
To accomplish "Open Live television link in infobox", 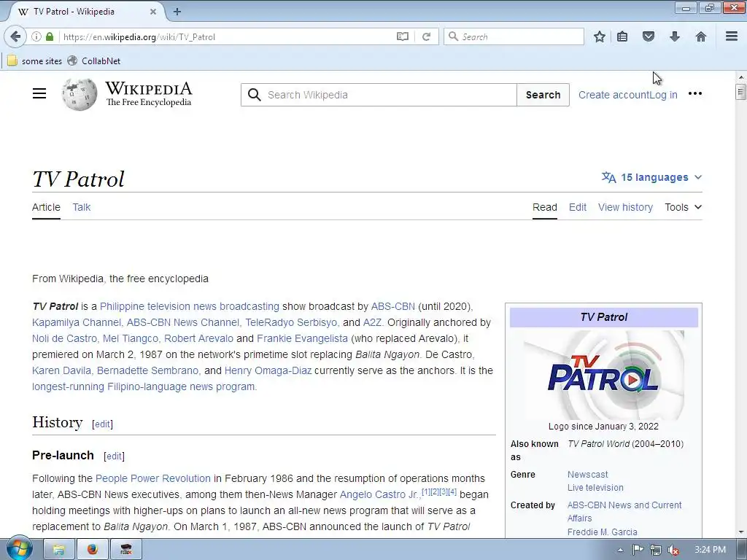I will click(595, 488).
